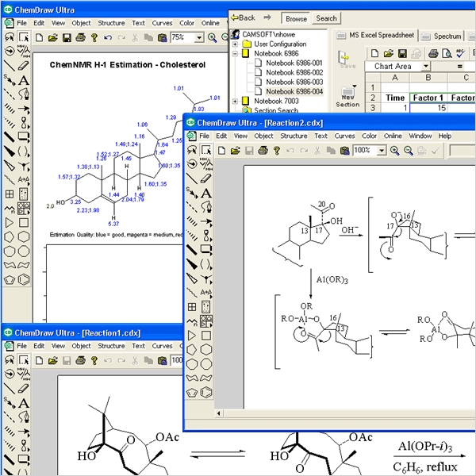Click column A header in spreadsheet
Viewport: 476px width, 476px height.
(x=395, y=78)
